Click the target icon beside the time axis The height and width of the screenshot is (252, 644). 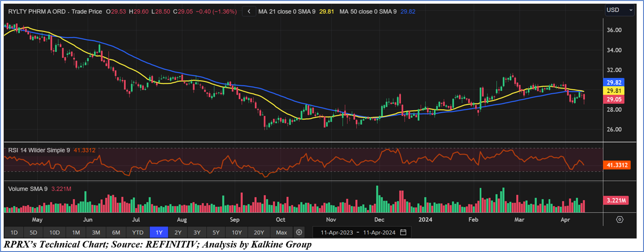(x=620, y=220)
